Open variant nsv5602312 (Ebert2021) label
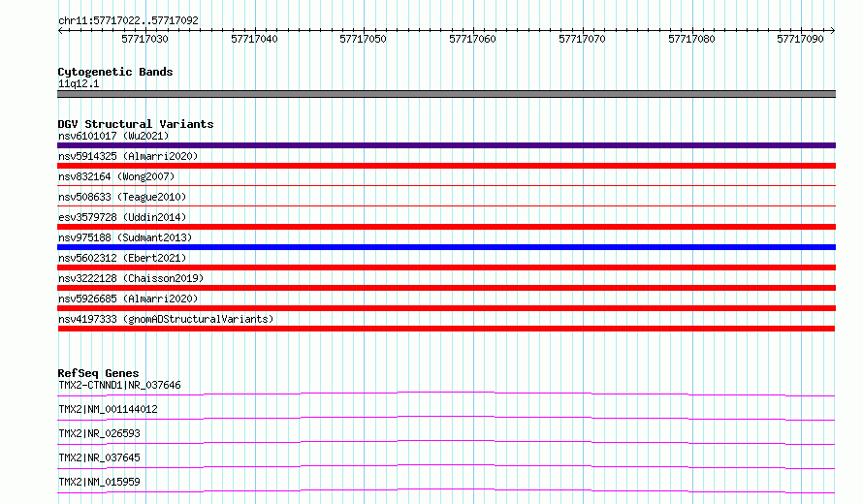 [122, 258]
